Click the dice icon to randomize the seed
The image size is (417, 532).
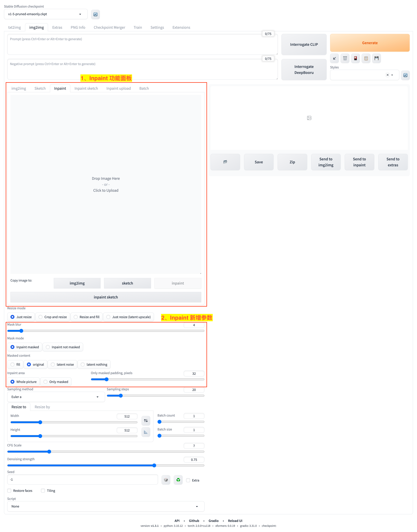tap(166, 480)
